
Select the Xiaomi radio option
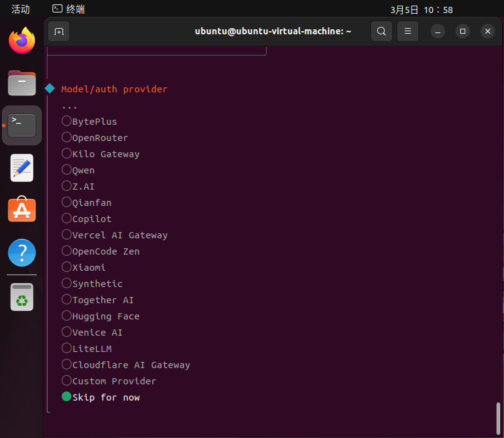point(84,267)
